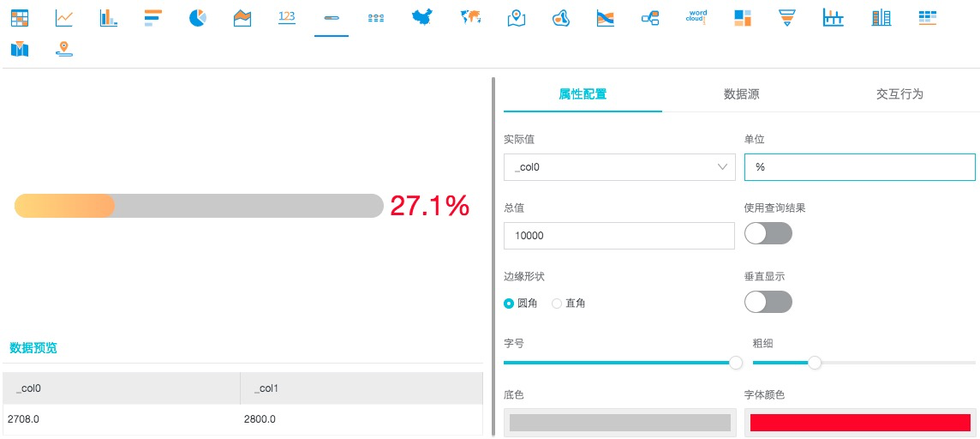Pick the pie chart icon

pyautogui.click(x=198, y=18)
